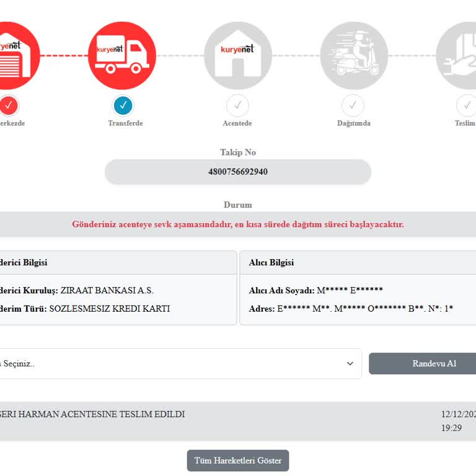Click HARMAN ACENTESINE TESLIM EDILDI movement row

pyautogui.click(x=238, y=421)
